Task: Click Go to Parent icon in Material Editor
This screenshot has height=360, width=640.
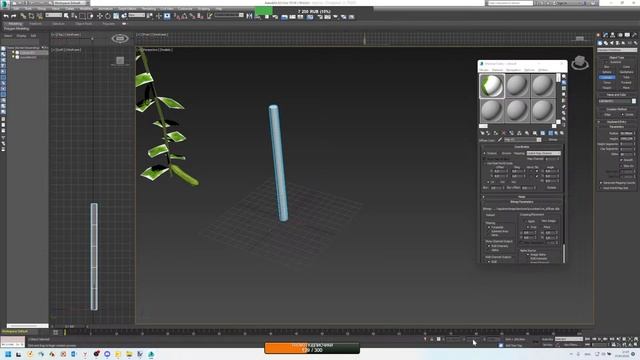Action: click(x=556, y=133)
